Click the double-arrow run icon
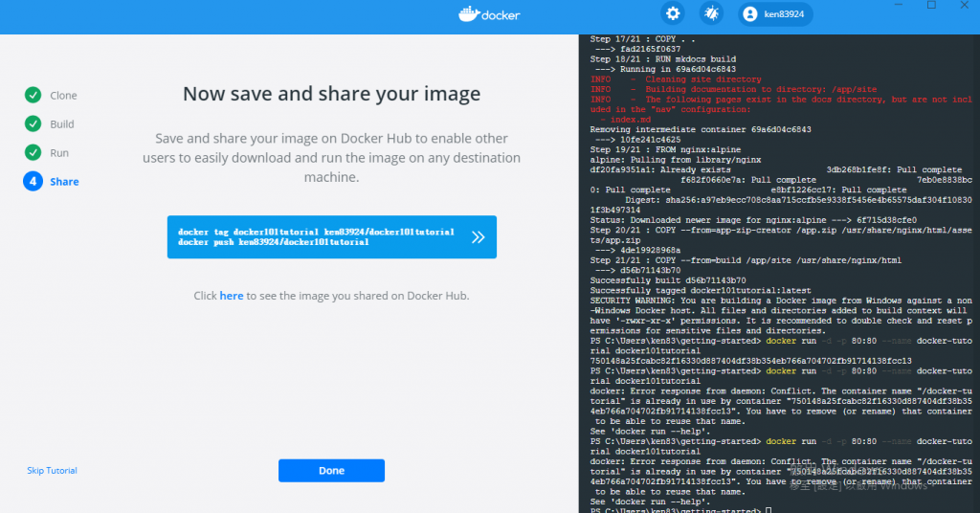This screenshot has height=513, width=980. tap(479, 236)
